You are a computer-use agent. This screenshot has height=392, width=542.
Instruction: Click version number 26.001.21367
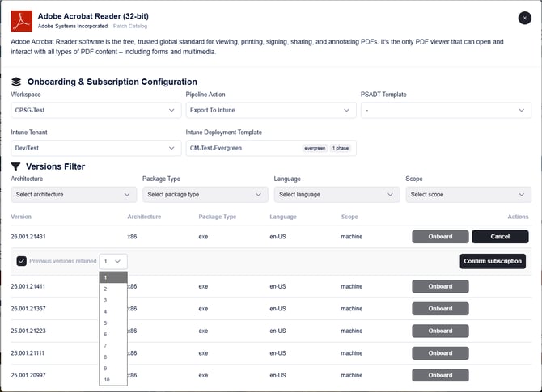coord(28,309)
